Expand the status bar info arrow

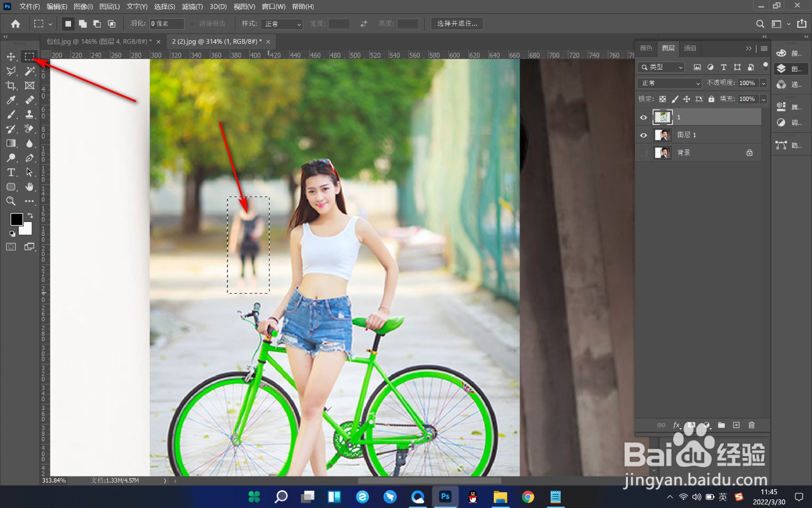coord(165,481)
